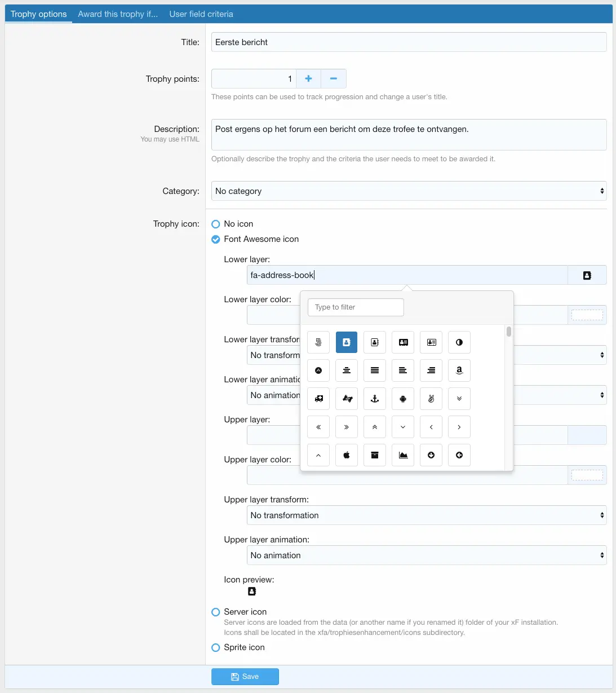This screenshot has height=693, width=616.
Task: Choose the Apple logo icon
Action: (x=347, y=455)
